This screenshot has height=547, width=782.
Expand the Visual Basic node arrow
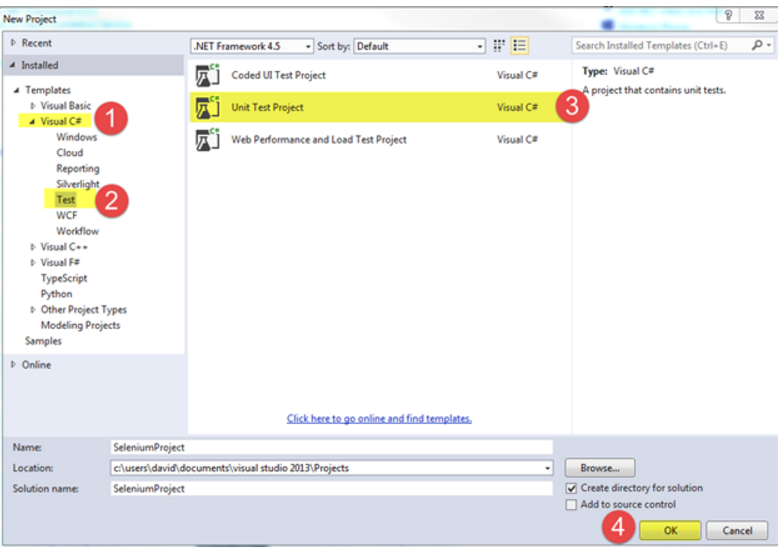[33, 106]
